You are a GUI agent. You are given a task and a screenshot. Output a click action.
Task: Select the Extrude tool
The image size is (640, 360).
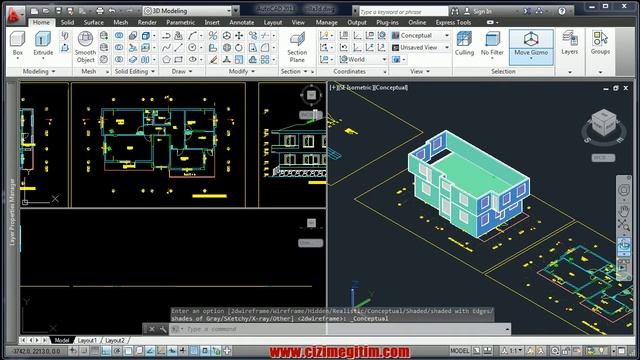click(43, 44)
